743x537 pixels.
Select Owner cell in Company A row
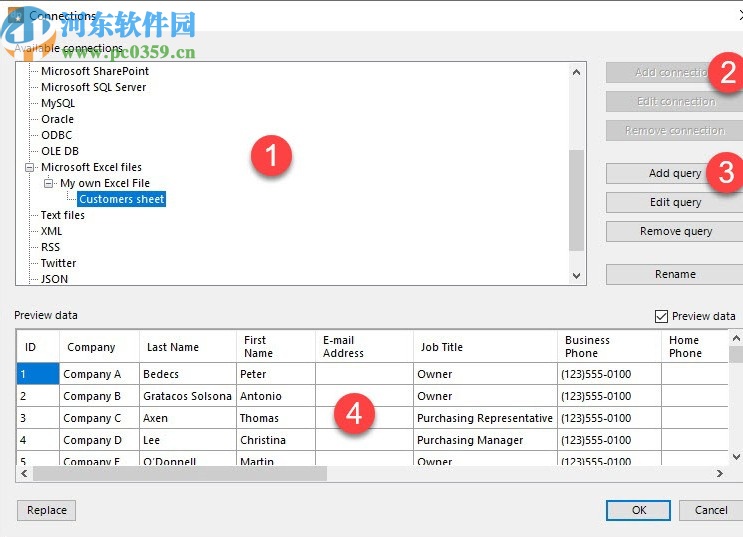(x=485, y=374)
